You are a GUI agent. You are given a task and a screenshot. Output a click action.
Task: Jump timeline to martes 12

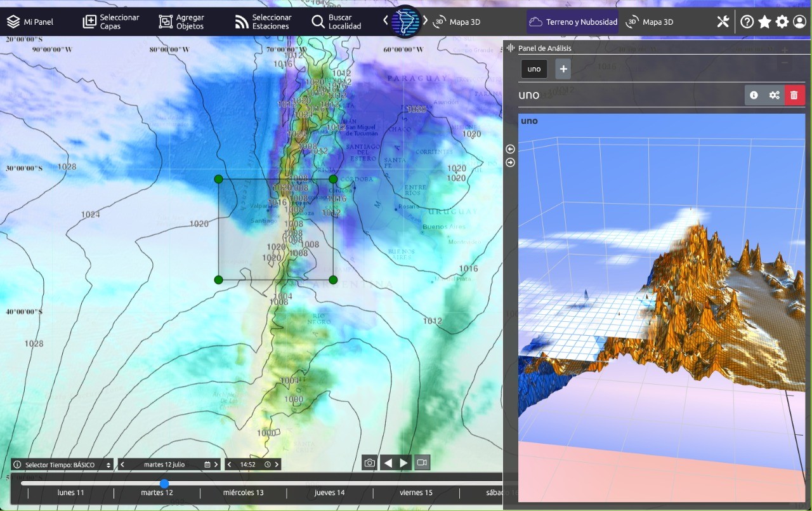coord(157,493)
